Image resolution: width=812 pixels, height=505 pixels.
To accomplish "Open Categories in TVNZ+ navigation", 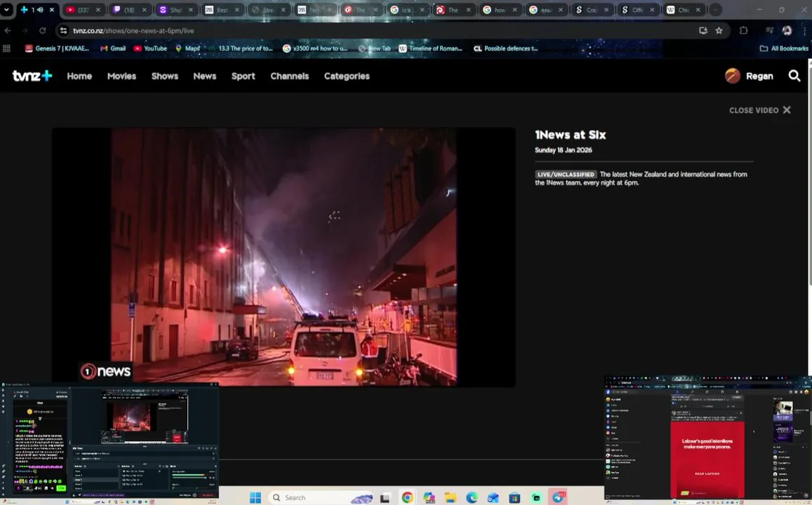I will click(347, 76).
